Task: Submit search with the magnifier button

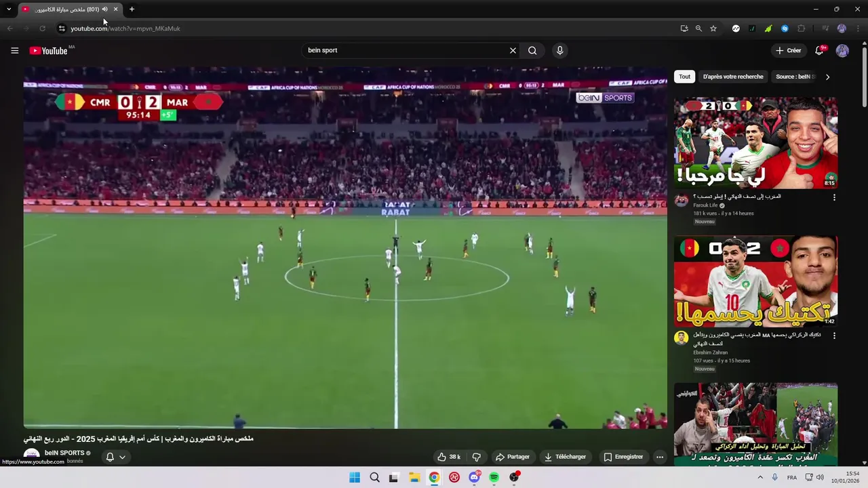Action: (532, 50)
